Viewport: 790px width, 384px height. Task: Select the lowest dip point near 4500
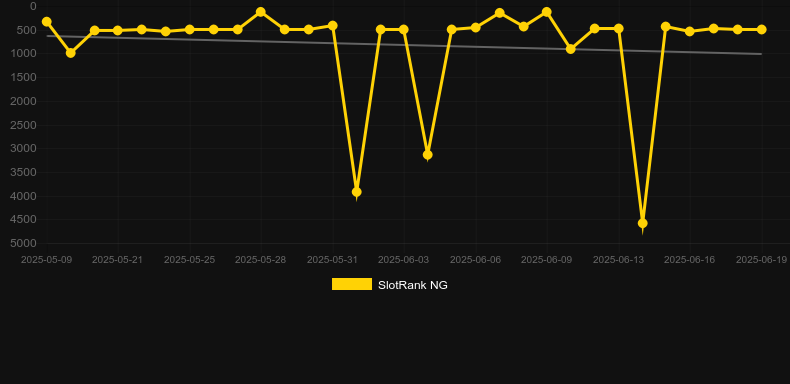click(x=642, y=223)
